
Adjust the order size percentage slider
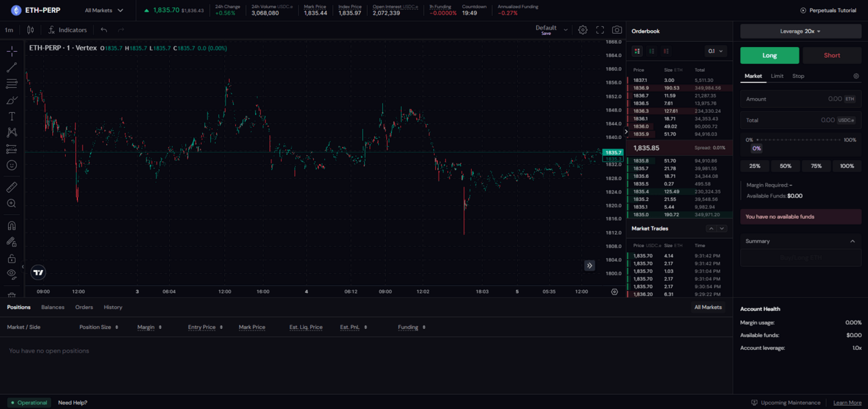[x=799, y=140]
